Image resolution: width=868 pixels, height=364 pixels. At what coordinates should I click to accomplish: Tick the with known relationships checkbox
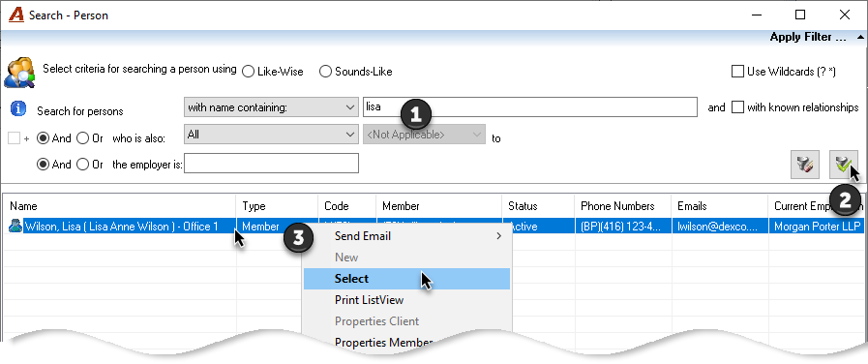[737, 107]
